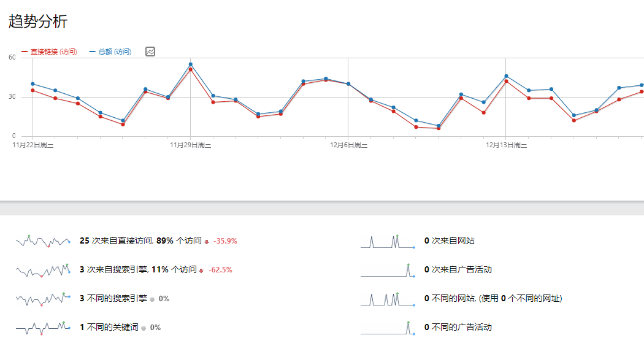Click the distinct search engines sparkline

coord(43,299)
